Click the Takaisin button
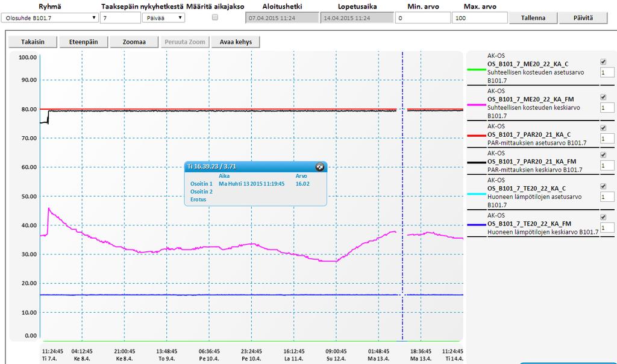This screenshot has width=617, height=364. click(x=33, y=42)
